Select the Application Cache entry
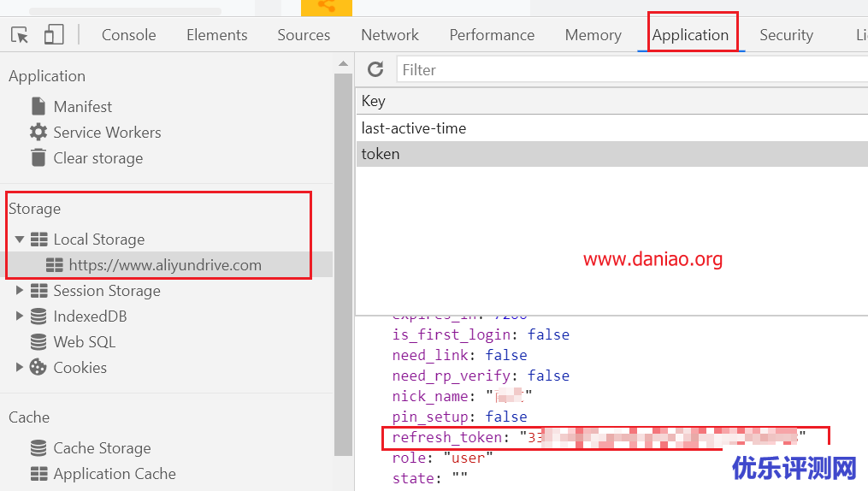 click(115, 474)
